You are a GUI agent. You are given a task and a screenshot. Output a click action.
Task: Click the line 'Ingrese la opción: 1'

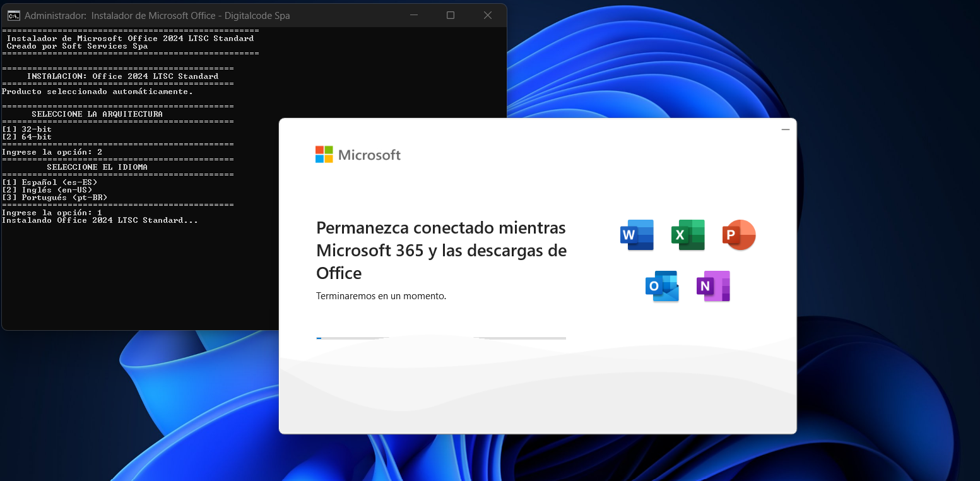coord(52,213)
